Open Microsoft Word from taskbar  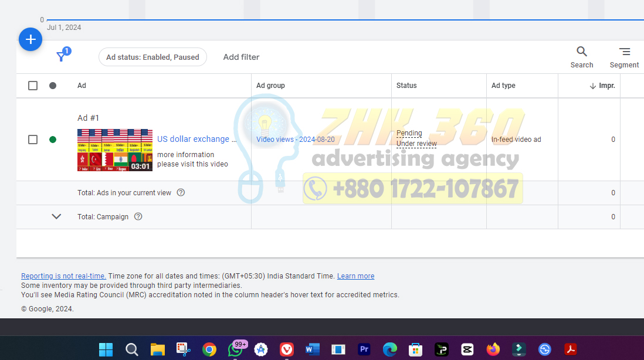click(x=313, y=349)
